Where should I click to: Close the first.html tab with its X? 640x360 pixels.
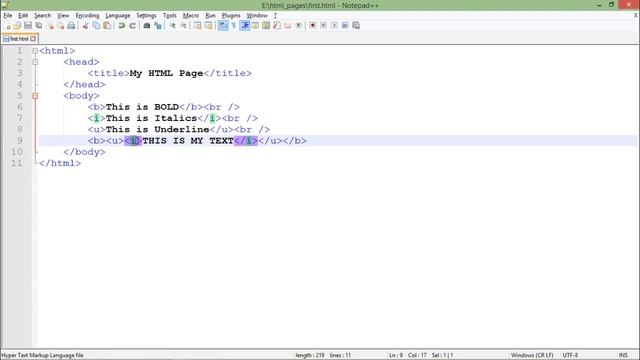click(33, 39)
